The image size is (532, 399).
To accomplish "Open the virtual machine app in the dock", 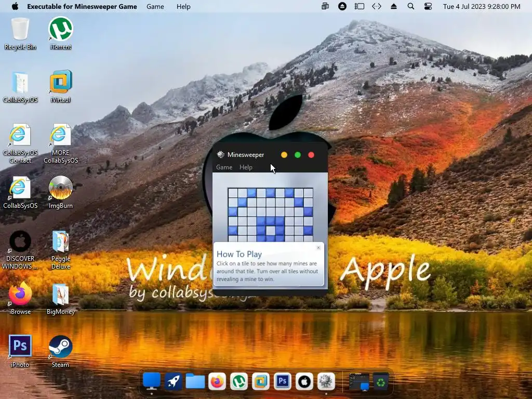I will pos(261,381).
